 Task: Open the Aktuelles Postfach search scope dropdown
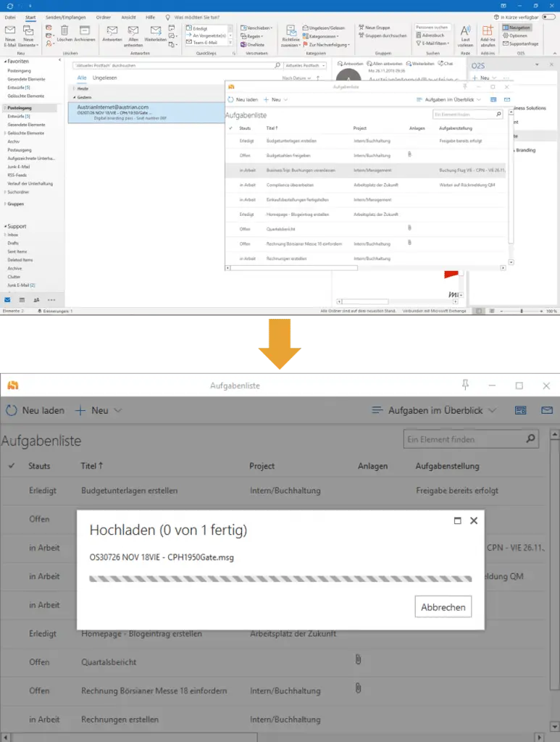(x=305, y=65)
